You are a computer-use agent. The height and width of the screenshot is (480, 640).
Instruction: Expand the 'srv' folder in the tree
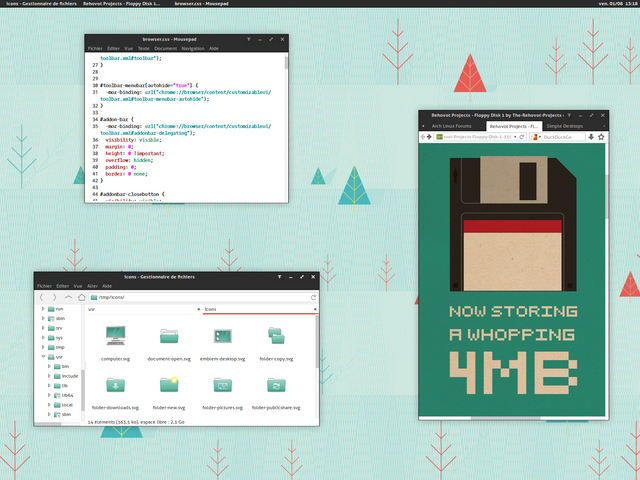pyautogui.click(x=43, y=328)
